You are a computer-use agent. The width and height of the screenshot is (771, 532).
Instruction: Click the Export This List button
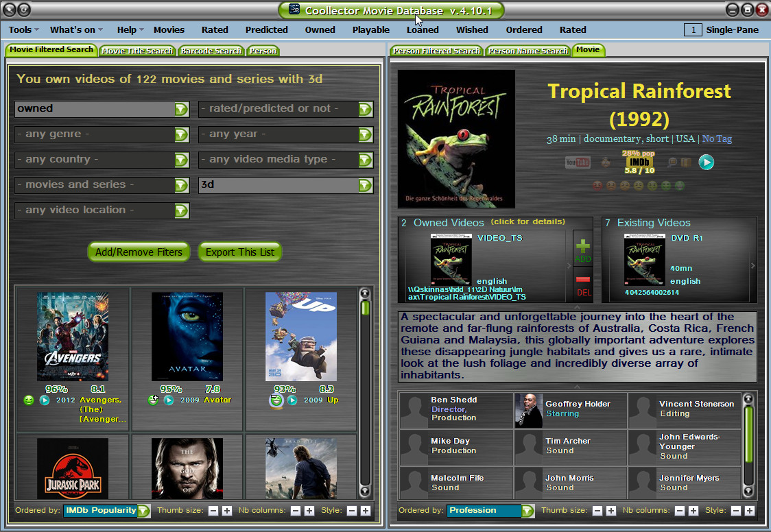[240, 252]
